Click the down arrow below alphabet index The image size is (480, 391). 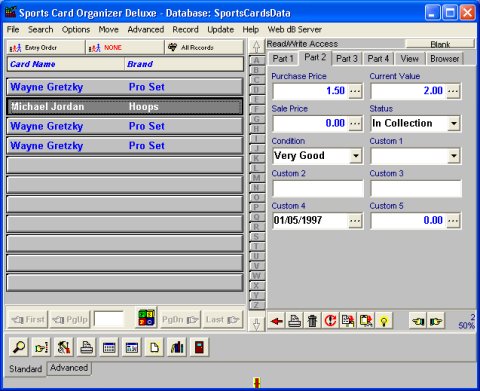256,324
